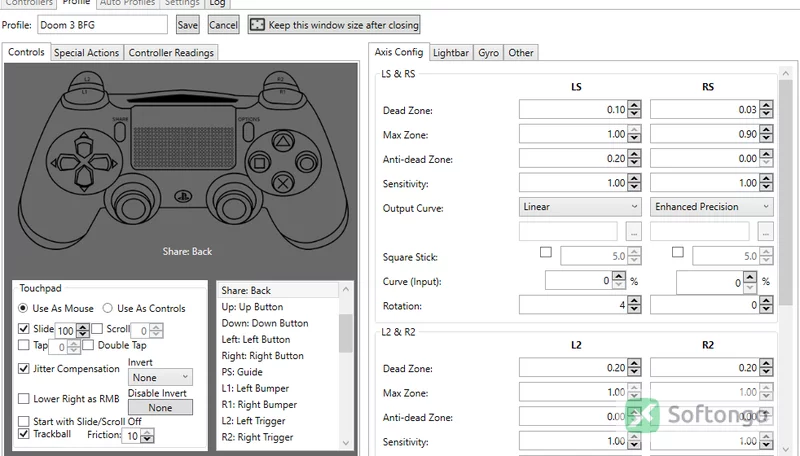Click the R2 trigger on controller diagram
The image size is (800, 456).
[280, 79]
